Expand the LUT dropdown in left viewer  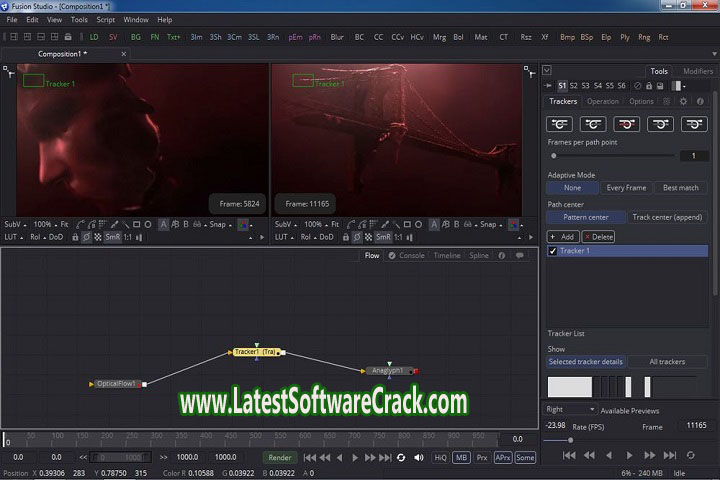[13, 237]
